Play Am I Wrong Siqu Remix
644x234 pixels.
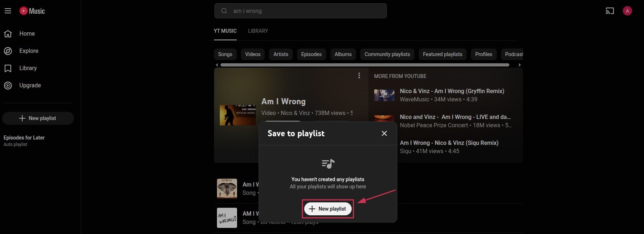pyautogui.click(x=449, y=143)
